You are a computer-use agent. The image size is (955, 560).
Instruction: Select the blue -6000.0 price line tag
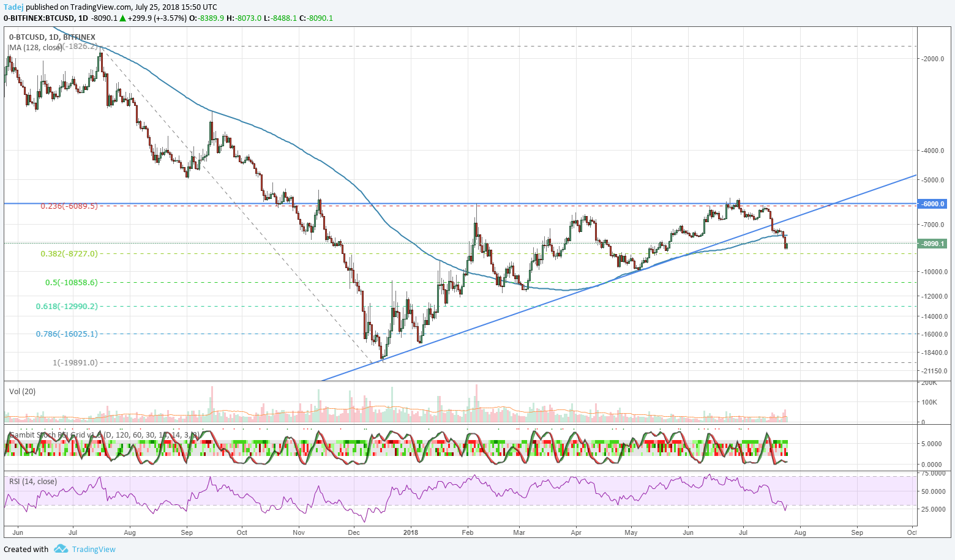click(x=932, y=204)
